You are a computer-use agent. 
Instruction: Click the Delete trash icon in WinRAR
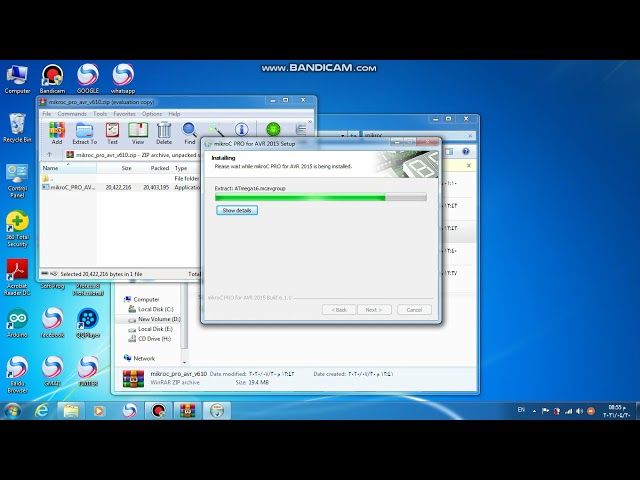pos(164,133)
